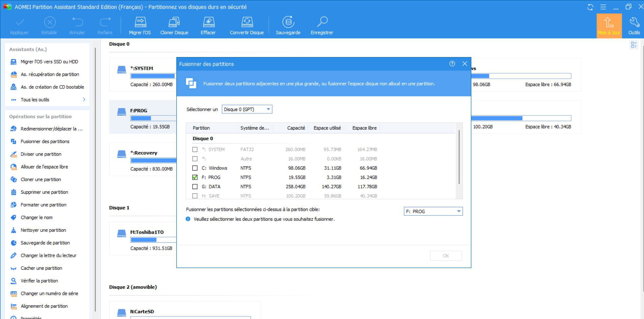Open the Enregistrer key icon

point(322,22)
